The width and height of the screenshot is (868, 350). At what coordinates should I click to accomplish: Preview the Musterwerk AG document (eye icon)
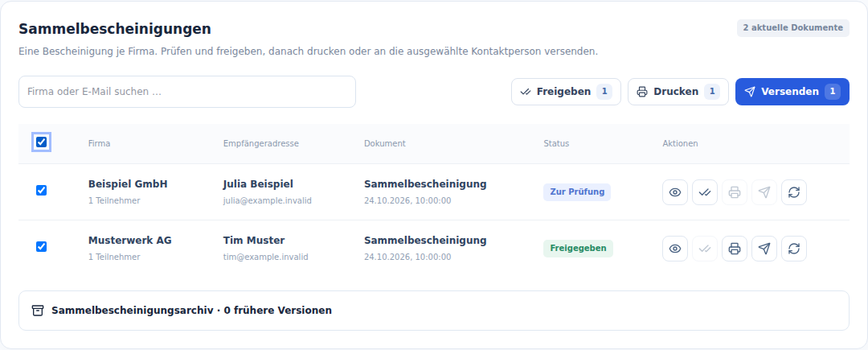pos(675,249)
